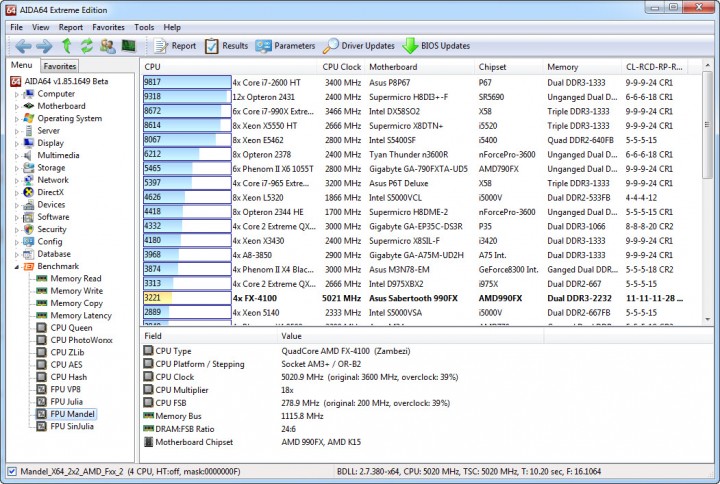Open the File menu
720x484 pixels.
[17, 27]
